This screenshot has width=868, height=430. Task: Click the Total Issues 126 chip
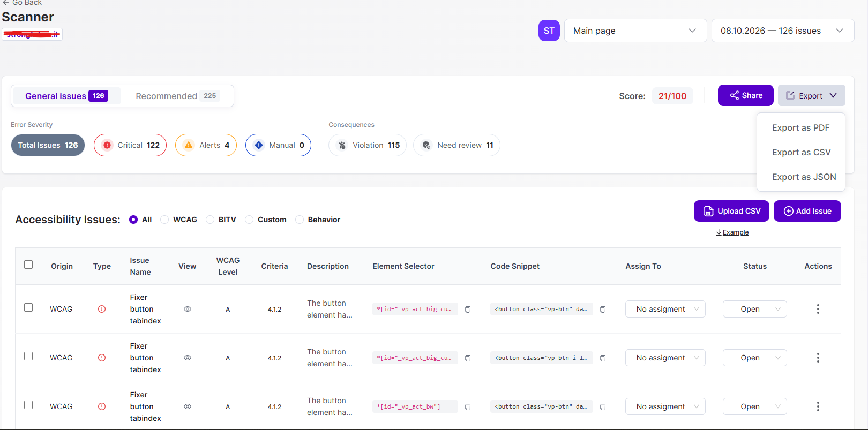click(x=48, y=145)
